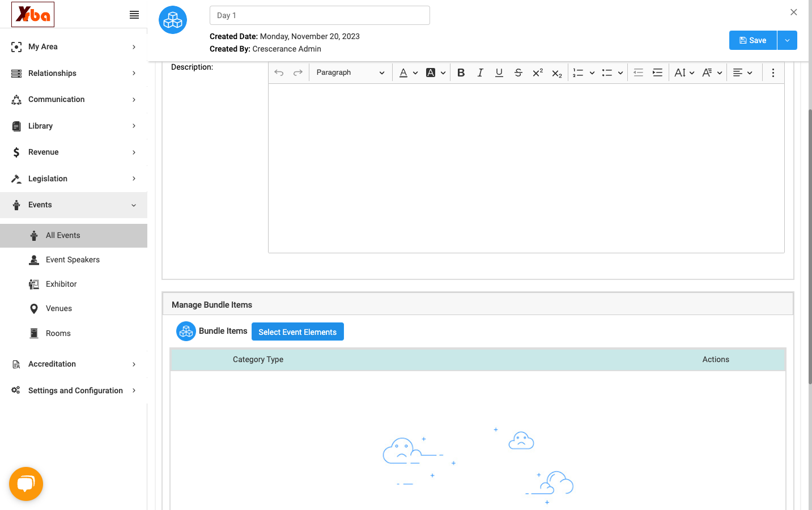The width and height of the screenshot is (812, 510).
Task: Open numbered list style dropdown arrow
Action: [x=592, y=73]
